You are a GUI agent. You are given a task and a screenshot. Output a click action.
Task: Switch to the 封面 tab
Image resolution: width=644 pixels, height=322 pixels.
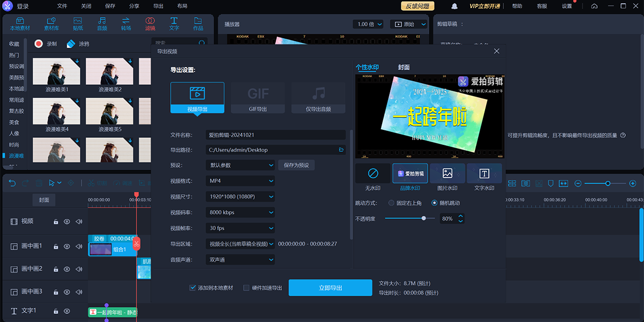(404, 68)
